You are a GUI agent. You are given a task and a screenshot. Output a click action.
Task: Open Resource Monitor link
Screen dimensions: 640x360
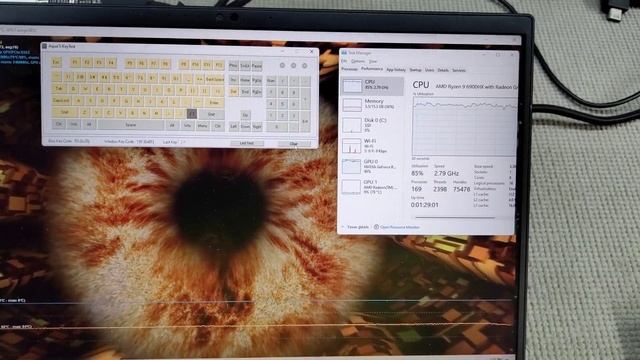click(x=397, y=227)
